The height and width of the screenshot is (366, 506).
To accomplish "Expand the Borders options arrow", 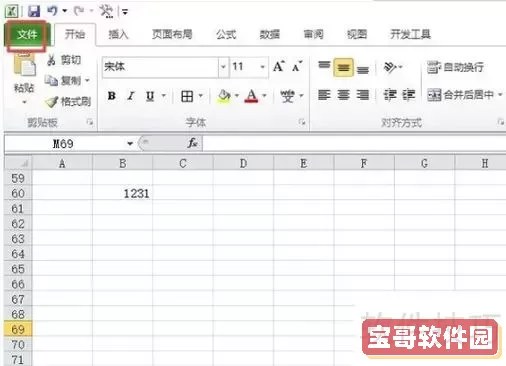I will (201, 96).
